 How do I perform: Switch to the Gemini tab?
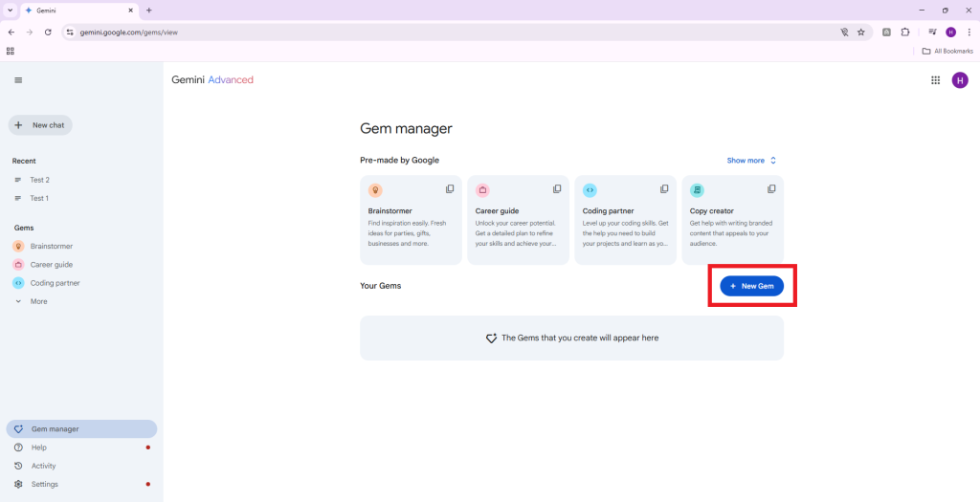80,11
